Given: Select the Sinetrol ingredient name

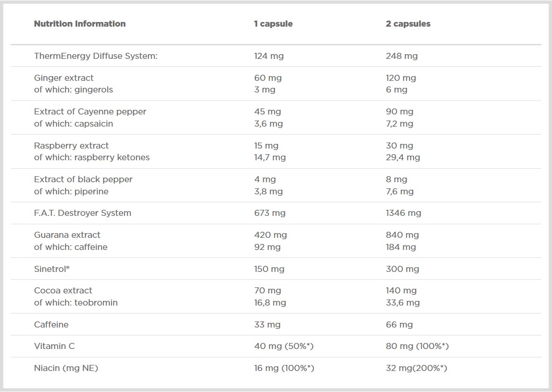Looking at the screenshot, I should coord(51,269).
